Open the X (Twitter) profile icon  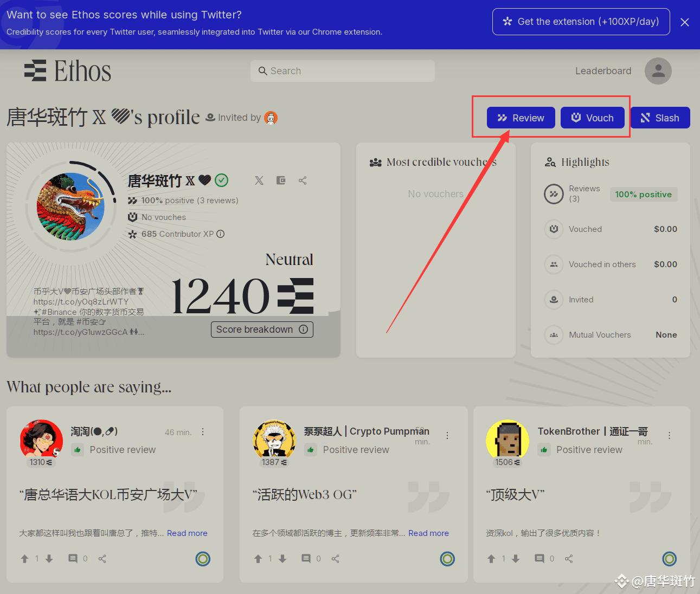point(259,180)
